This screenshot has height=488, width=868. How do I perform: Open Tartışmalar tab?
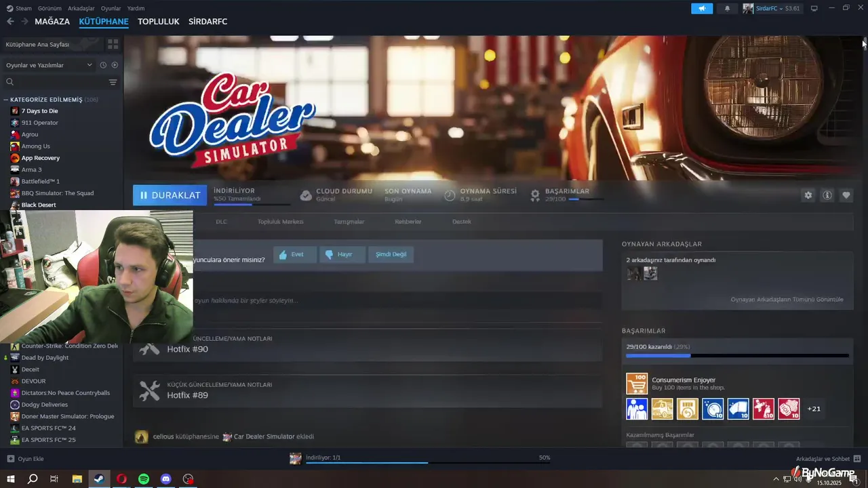click(x=349, y=222)
